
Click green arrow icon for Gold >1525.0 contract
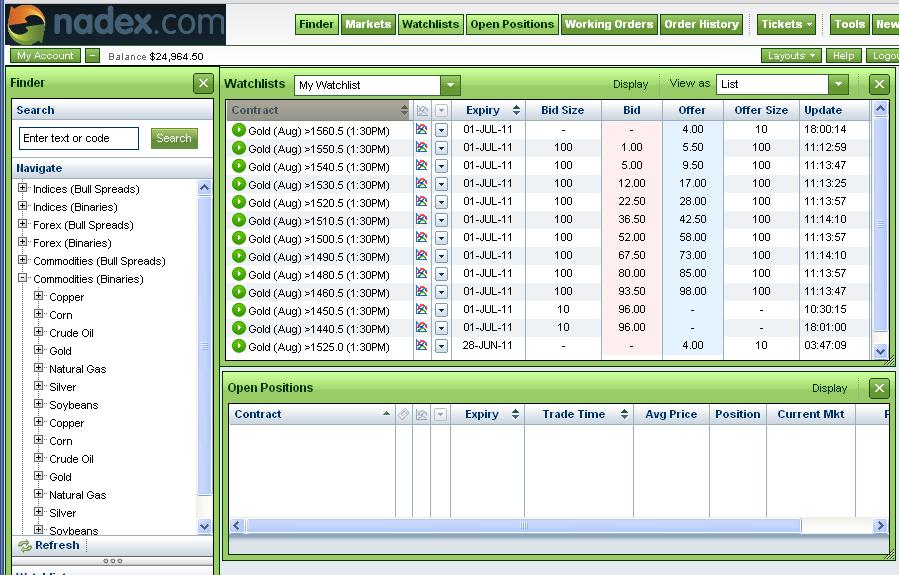coord(238,346)
